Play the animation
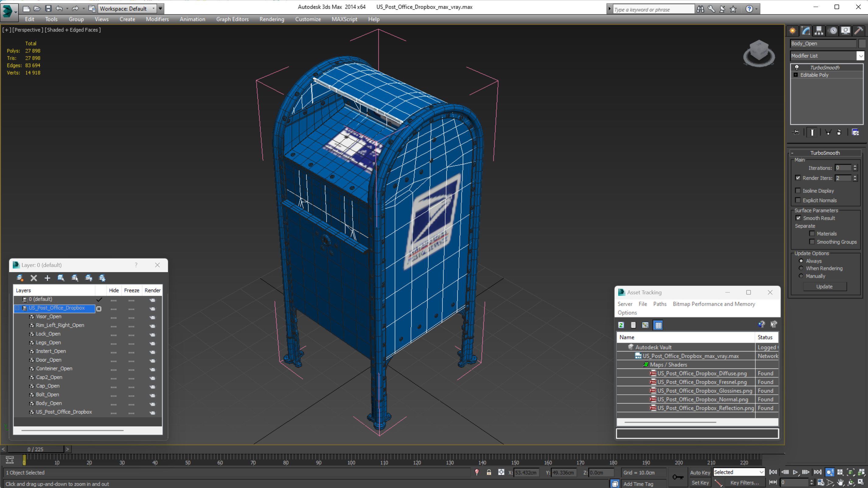This screenshot has width=868, height=488. (x=795, y=472)
